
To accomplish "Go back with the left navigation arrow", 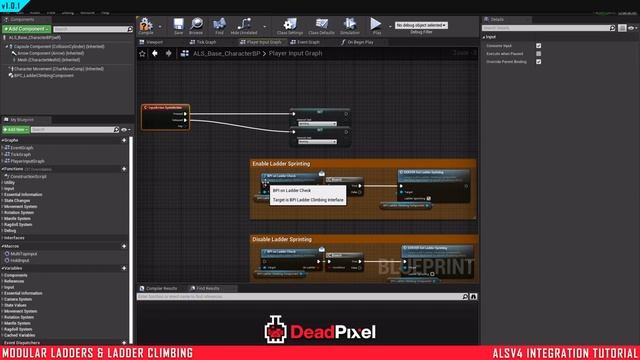I will 155,53.
